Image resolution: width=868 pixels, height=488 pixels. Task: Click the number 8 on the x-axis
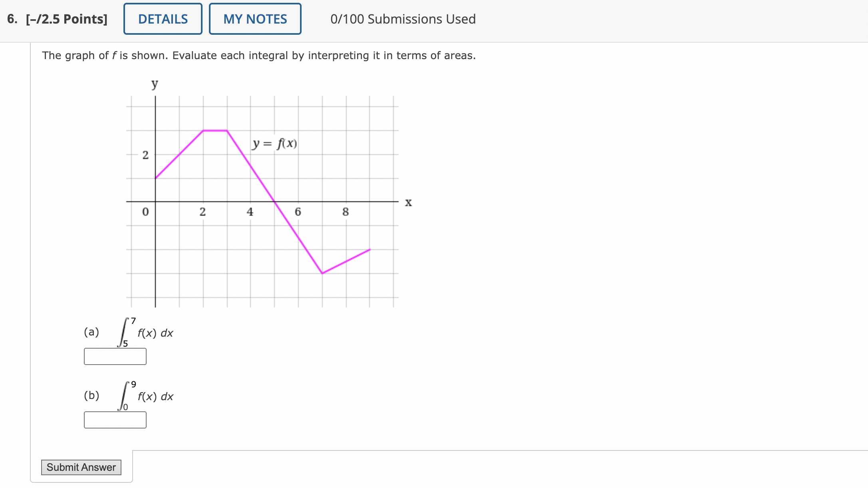345,212
